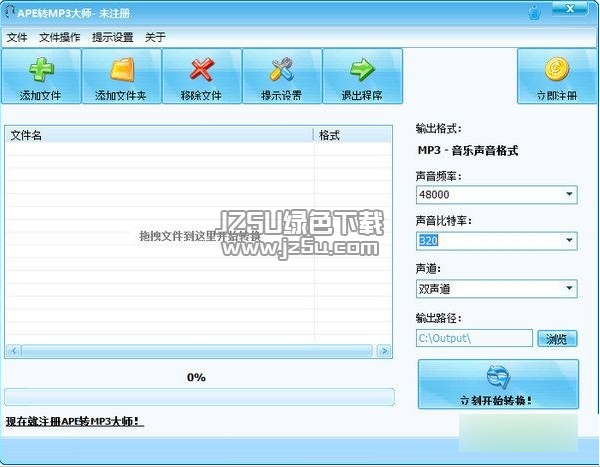Screen dimensions: 600x467
Task: Start conversion with 立刻开始转换 button
Action: [x=498, y=384]
